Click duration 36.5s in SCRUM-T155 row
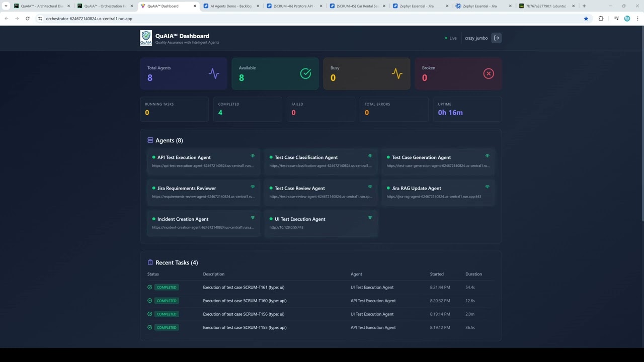 (470, 327)
